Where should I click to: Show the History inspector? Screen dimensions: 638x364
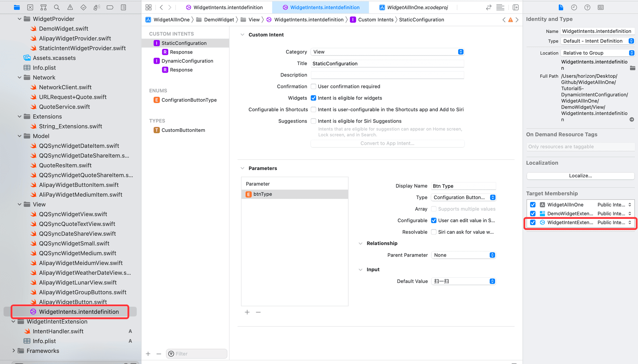tap(574, 7)
